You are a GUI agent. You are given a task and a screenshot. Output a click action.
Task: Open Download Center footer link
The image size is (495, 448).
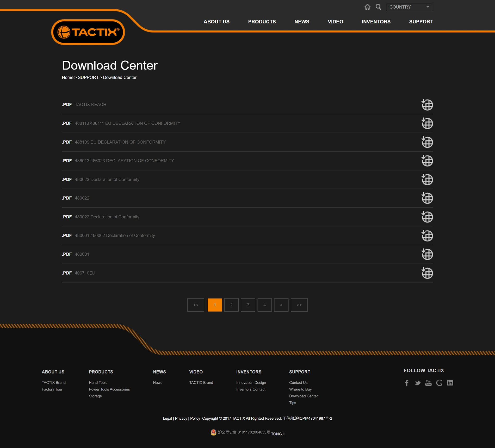(304, 396)
